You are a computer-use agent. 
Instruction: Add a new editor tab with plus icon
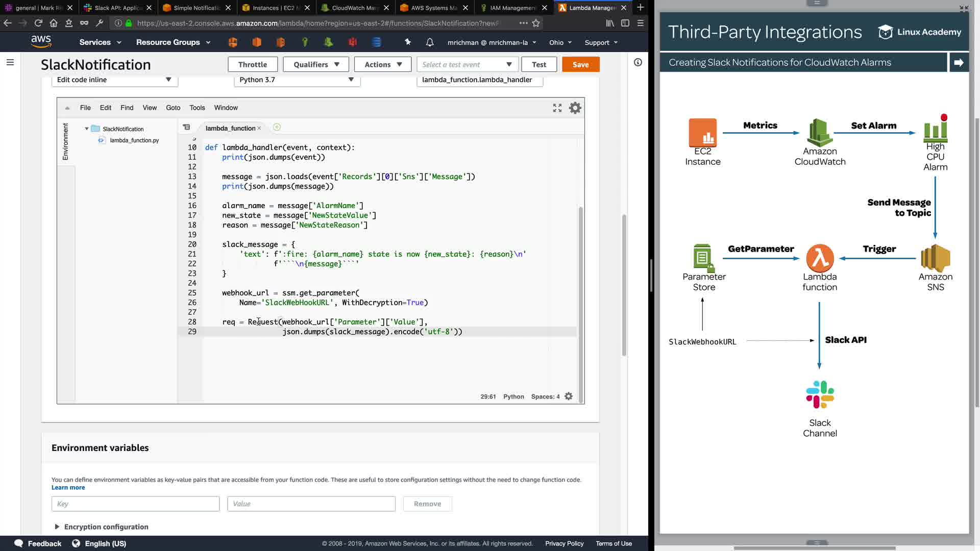tap(277, 128)
